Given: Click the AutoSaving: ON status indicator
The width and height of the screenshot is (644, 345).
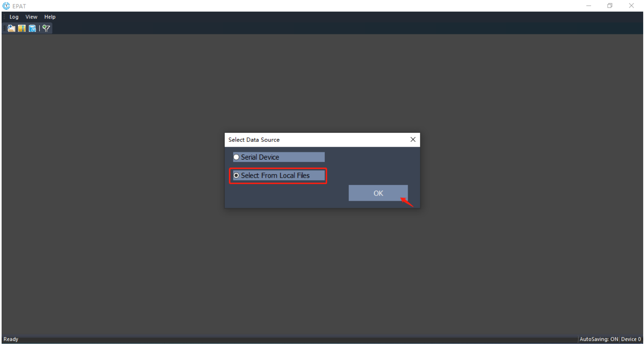Looking at the screenshot, I should point(598,339).
